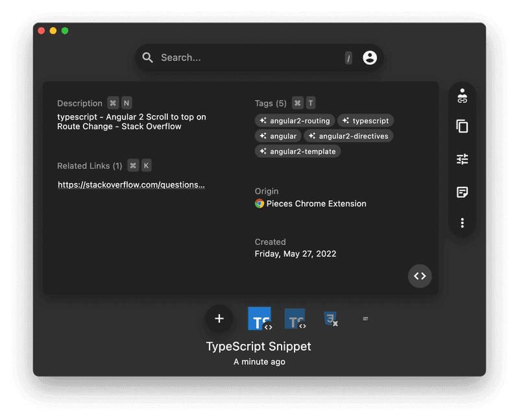Click the 'TypeScript Snippet' title

pos(258,347)
